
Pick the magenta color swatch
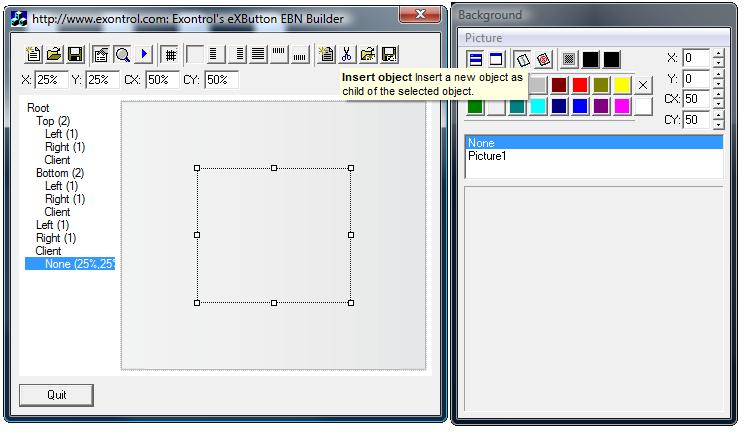click(x=622, y=106)
